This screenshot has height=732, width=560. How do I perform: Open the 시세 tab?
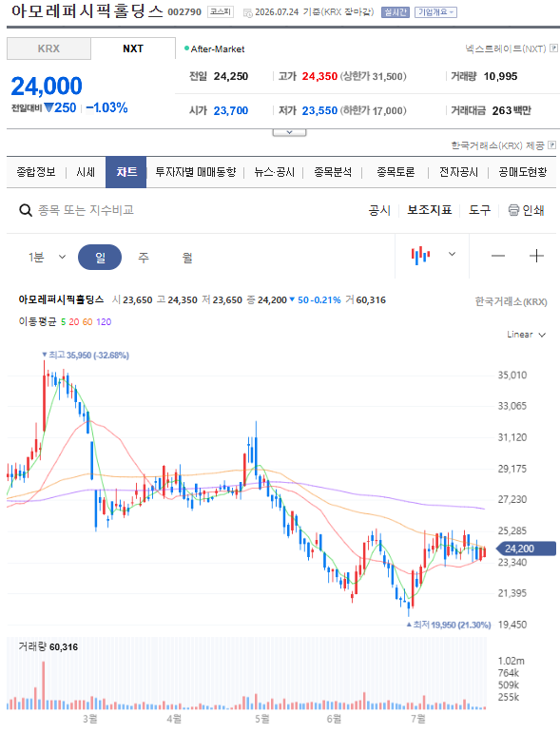pos(86,172)
